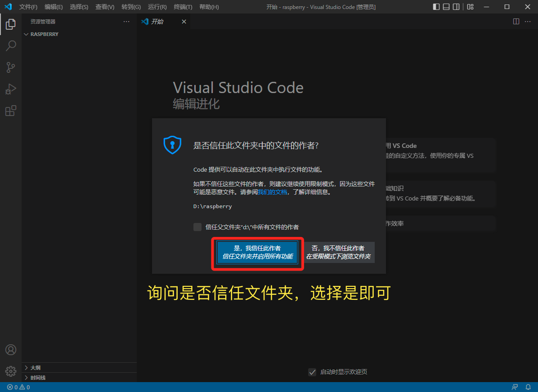Collapse the RASPBERRY folder section
Image resolution: width=538 pixels, height=392 pixels.
click(79, 34)
